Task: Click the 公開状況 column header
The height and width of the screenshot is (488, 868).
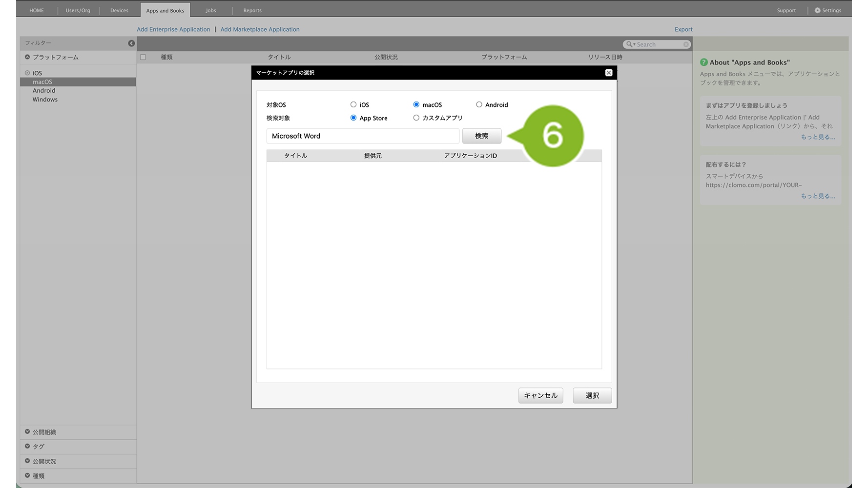Action: click(x=386, y=57)
